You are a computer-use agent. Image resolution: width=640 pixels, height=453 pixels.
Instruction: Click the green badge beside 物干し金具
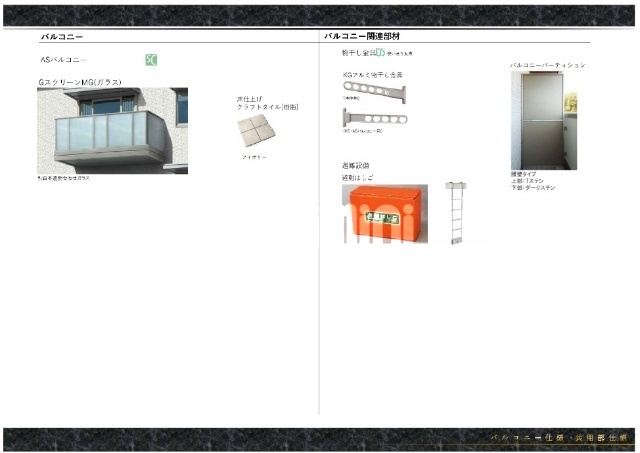[380, 53]
